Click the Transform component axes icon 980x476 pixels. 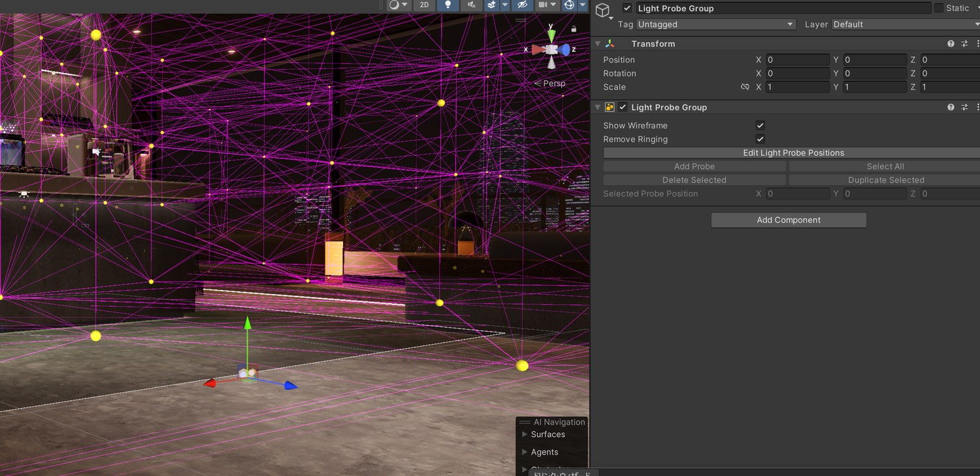coord(610,44)
